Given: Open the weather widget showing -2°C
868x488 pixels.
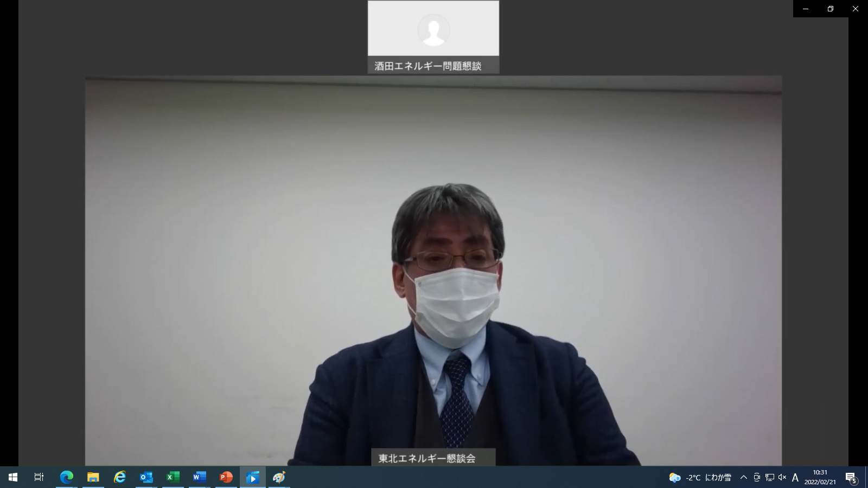Looking at the screenshot, I should coord(700,478).
